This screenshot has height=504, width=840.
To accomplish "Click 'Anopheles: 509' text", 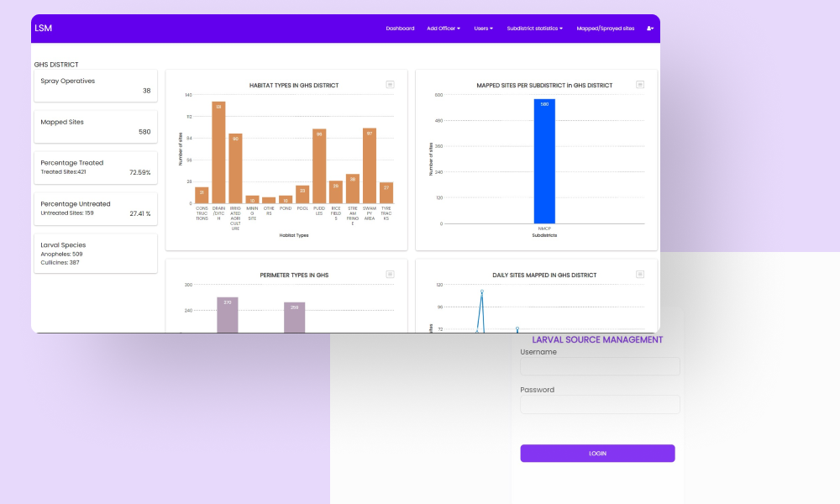I will 61,254.
